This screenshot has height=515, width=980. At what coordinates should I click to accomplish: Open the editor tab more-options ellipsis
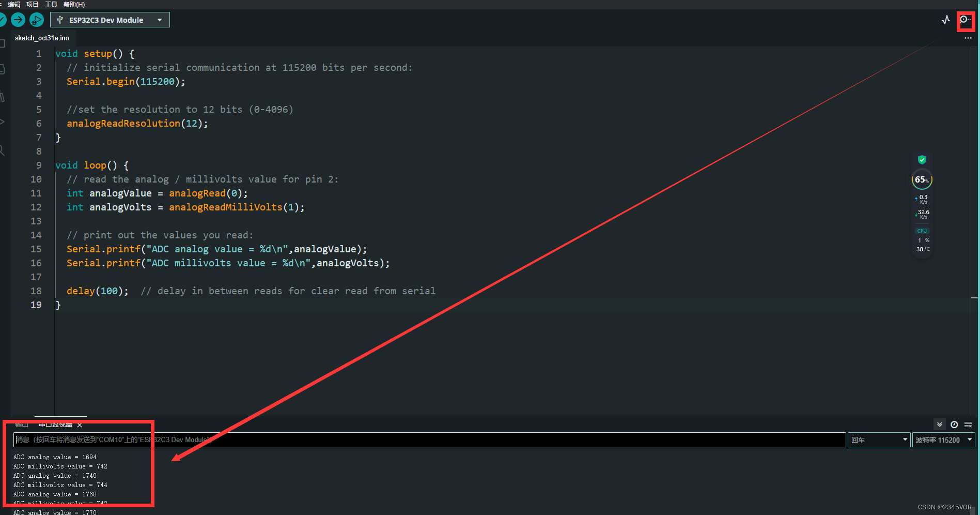coord(968,38)
